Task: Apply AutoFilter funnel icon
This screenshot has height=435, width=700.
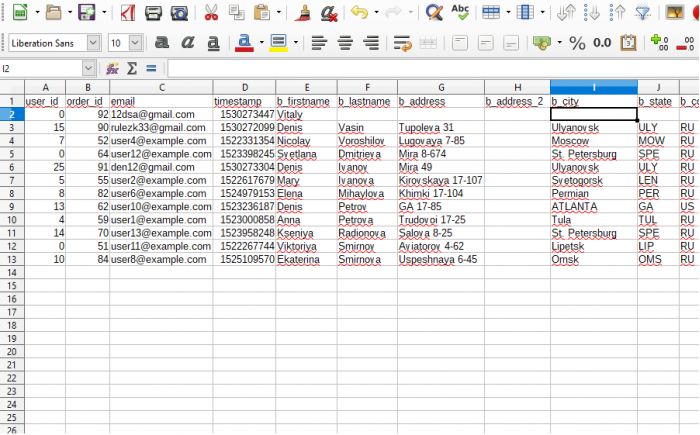Action: click(643, 13)
